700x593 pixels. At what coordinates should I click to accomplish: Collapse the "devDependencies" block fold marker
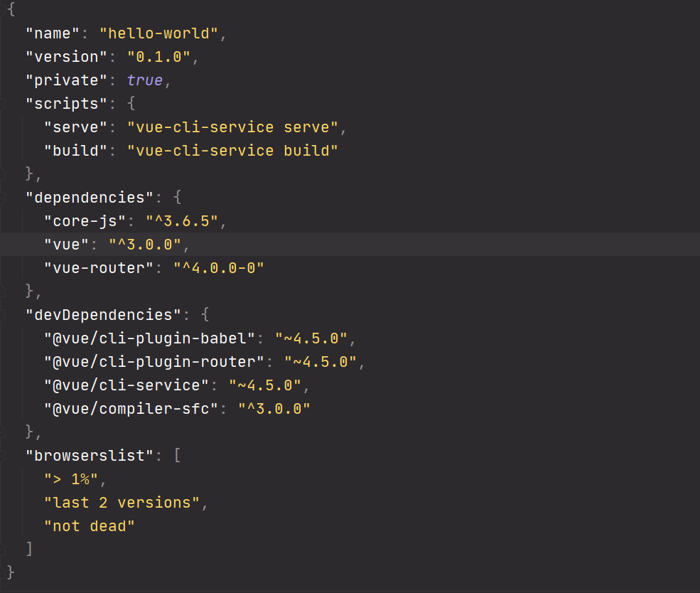point(2,315)
